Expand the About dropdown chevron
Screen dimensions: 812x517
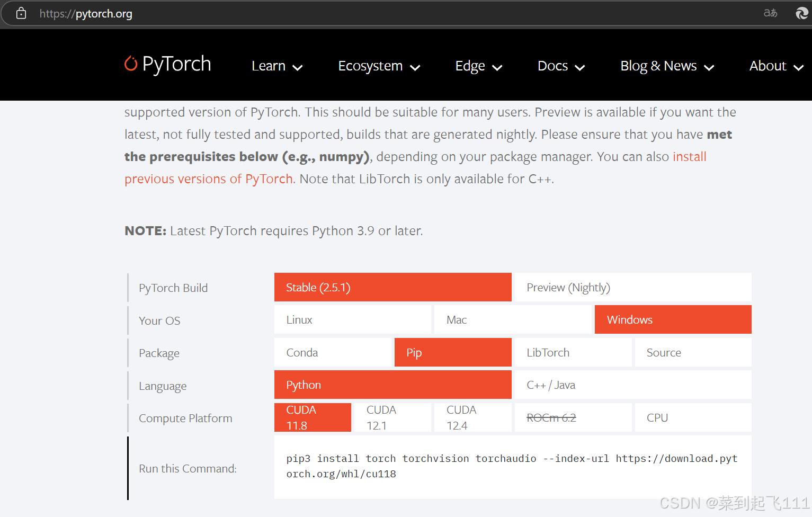click(x=799, y=67)
